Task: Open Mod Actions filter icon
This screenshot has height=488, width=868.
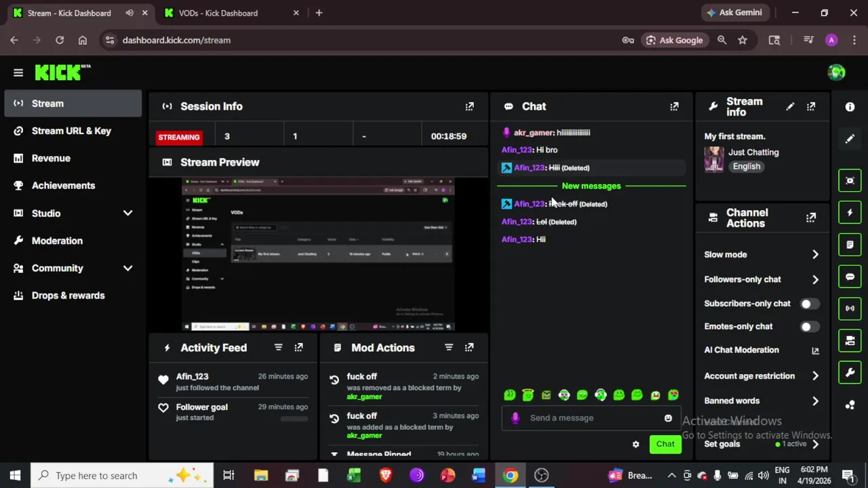Action: [x=448, y=348]
